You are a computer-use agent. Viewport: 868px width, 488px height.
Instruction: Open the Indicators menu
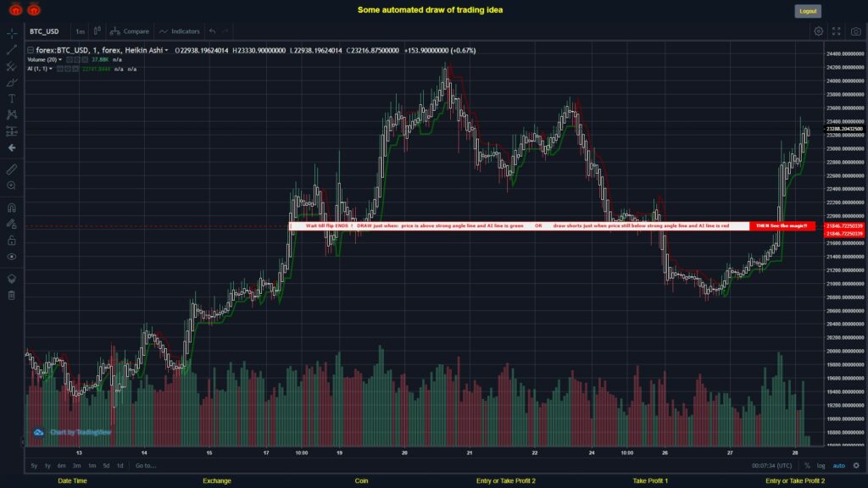click(180, 31)
